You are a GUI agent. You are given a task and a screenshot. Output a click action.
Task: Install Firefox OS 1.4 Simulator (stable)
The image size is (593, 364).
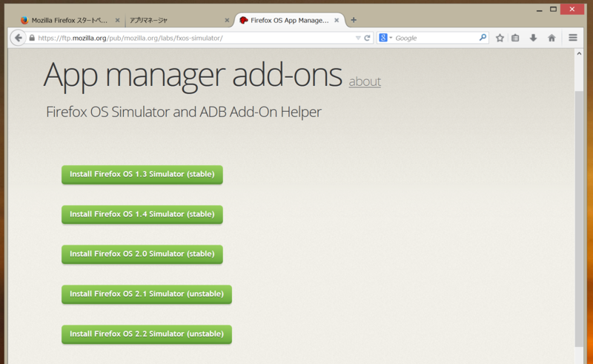142,214
